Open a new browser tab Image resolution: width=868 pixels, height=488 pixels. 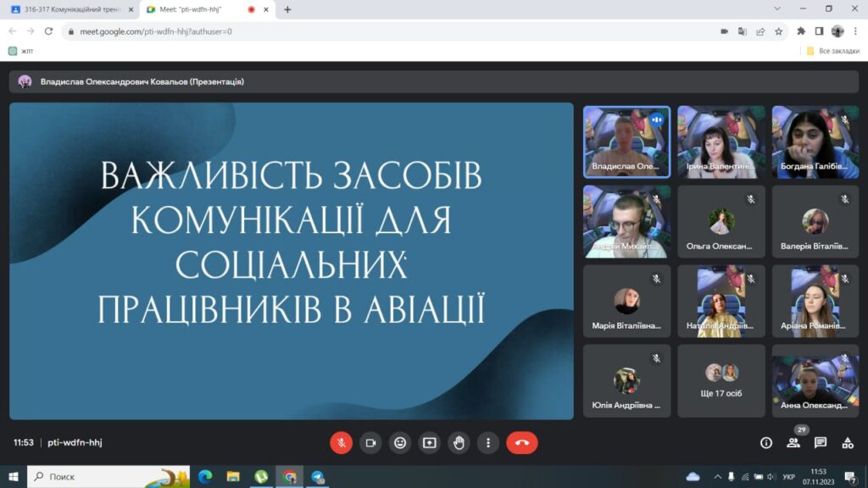pos(287,9)
